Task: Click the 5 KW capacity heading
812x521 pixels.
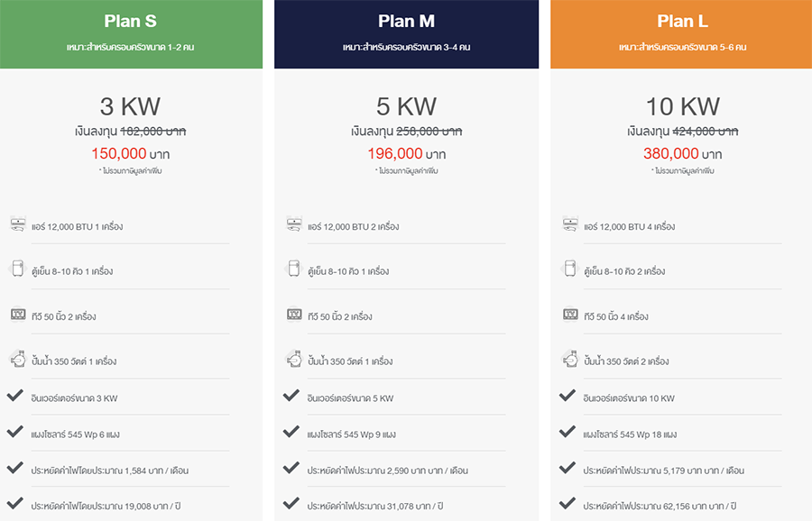Action: click(406, 106)
